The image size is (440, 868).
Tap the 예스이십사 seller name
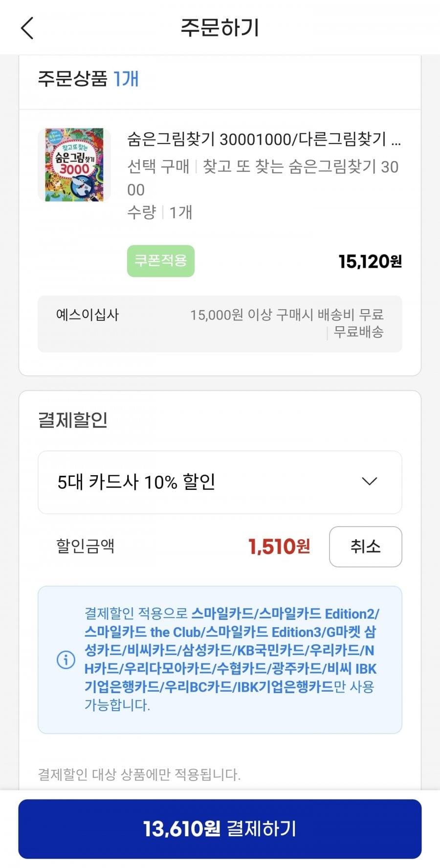point(88,315)
